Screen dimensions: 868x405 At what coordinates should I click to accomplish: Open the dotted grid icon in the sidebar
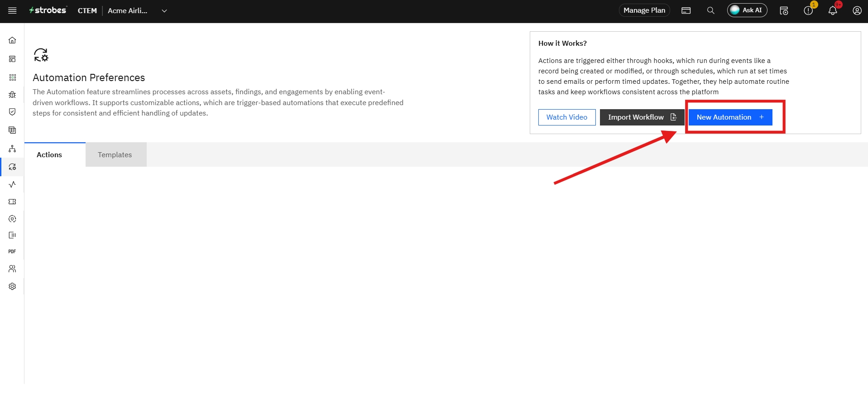pyautogui.click(x=12, y=77)
